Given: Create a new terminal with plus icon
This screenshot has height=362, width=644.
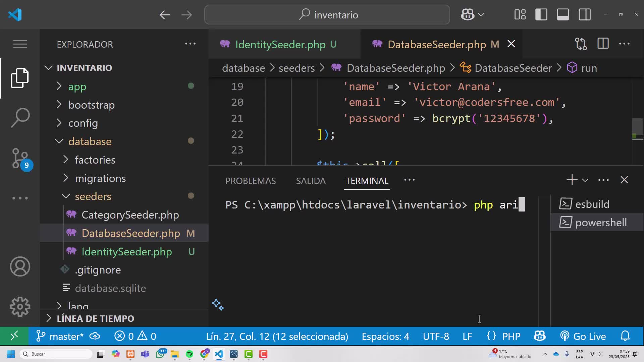Looking at the screenshot, I should tap(572, 180).
